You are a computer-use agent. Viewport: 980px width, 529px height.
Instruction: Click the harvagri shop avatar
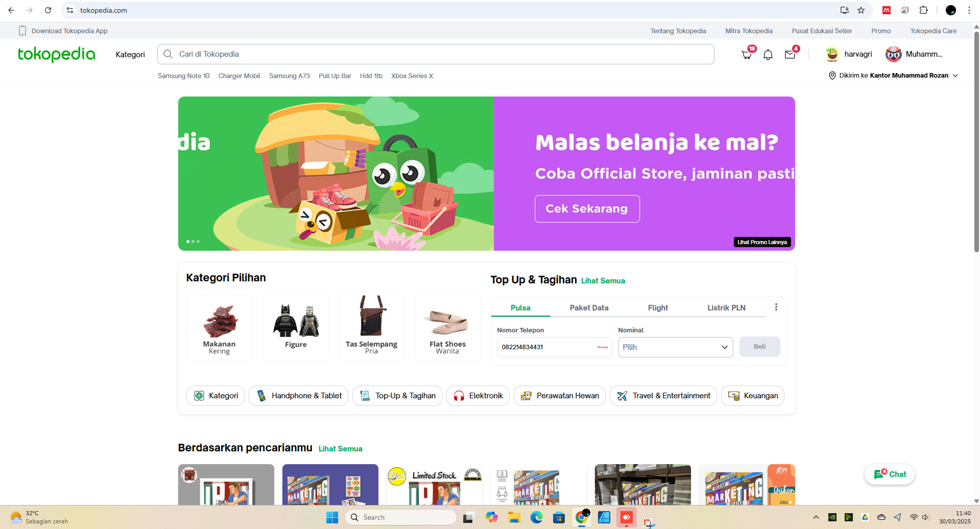pos(832,54)
